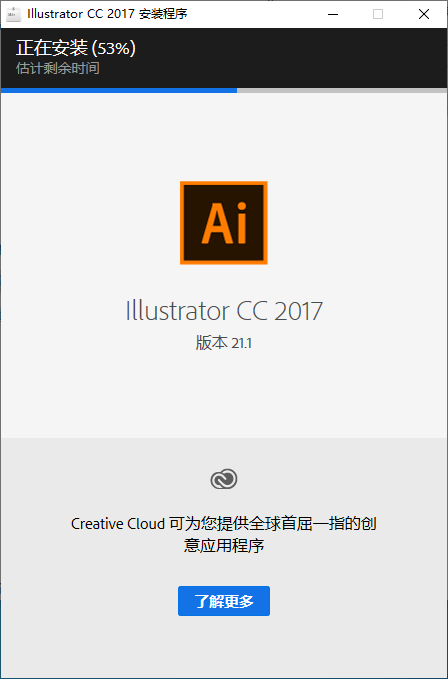The image size is (448, 679).
Task: Click the 了解更多 button
Action: point(224,601)
